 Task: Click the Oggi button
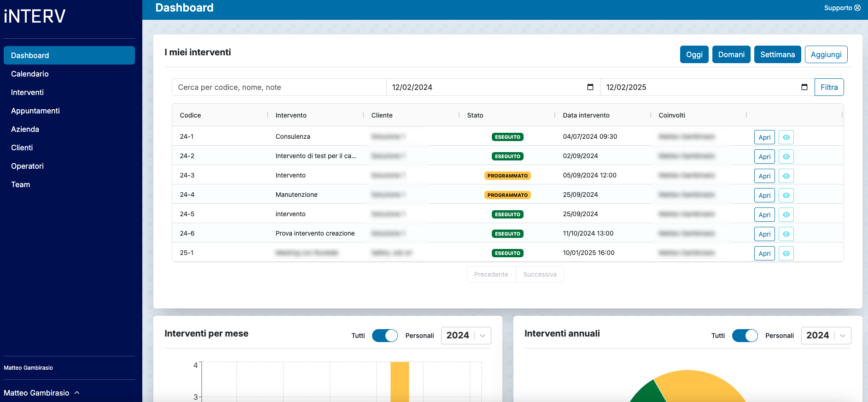pyautogui.click(x=694, y=54)
